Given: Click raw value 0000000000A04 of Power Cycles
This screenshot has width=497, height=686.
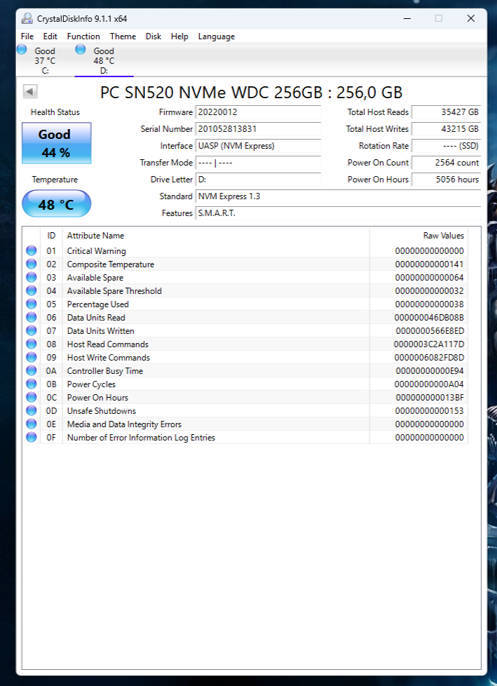Looking at the screenshot, I should click(x=429, y=384).
